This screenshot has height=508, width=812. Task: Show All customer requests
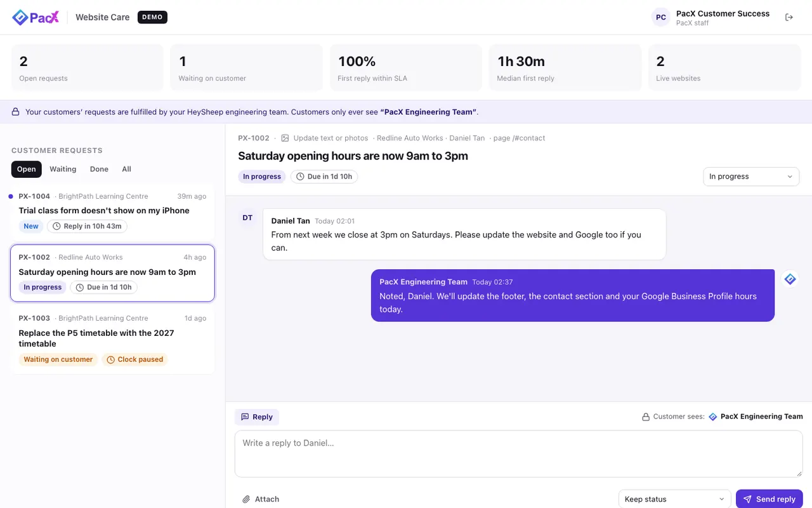127,169
